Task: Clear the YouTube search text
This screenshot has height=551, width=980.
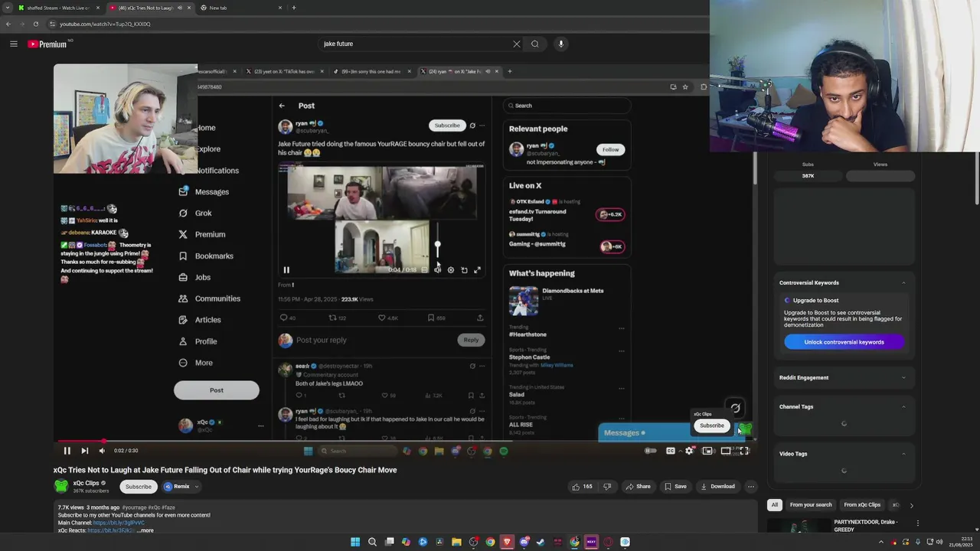Action: click(x=517, y=44)
